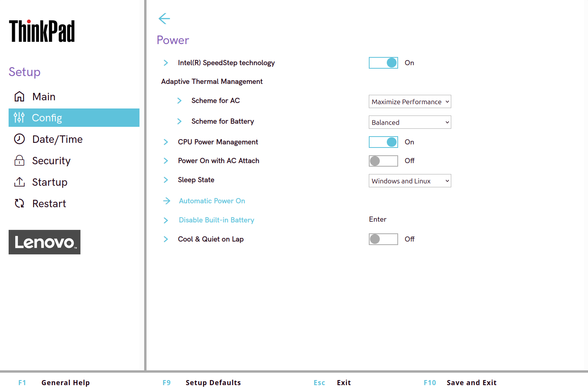Open the Security menu item

[74, 160]
